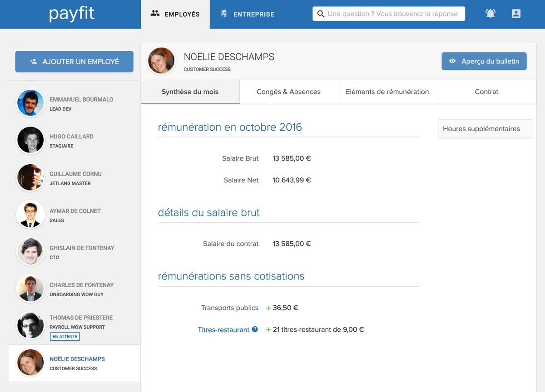Viewport: 545px width, 392px height.
Task: Select employee name Charles de Fontenay
Action: 82,285
